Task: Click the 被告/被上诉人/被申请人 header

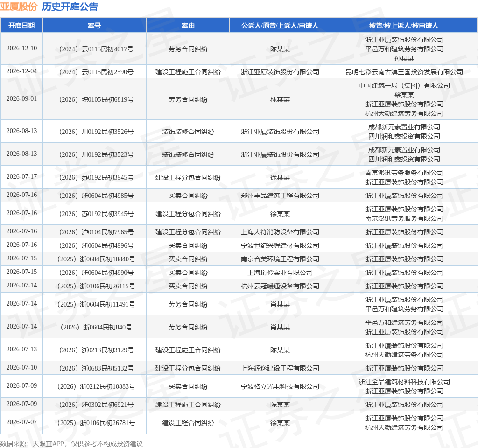Action: pos(404,26)
